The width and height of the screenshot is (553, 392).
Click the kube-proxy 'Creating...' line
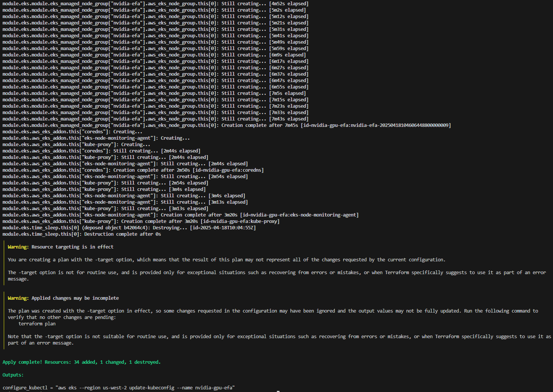pos(76,145)
